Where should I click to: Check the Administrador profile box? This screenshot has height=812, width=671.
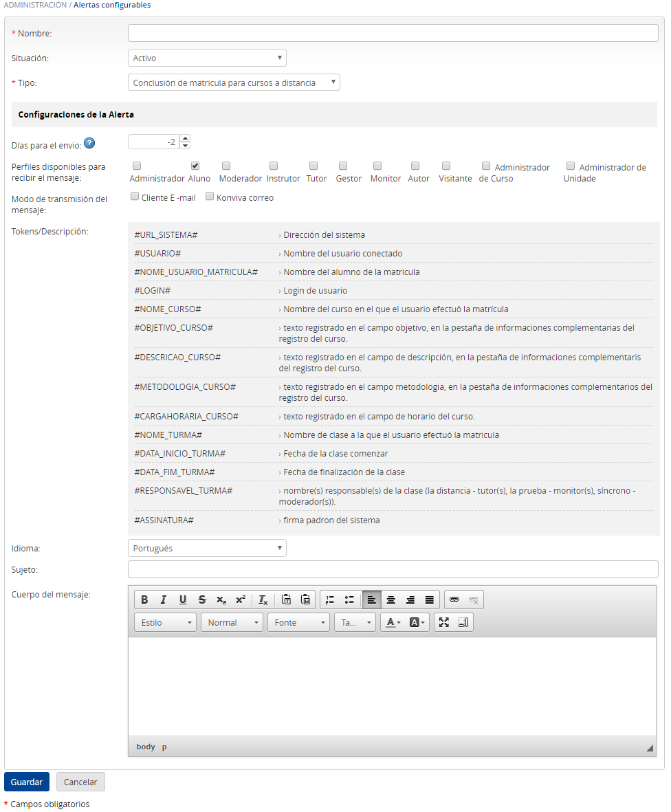(137, 166)
